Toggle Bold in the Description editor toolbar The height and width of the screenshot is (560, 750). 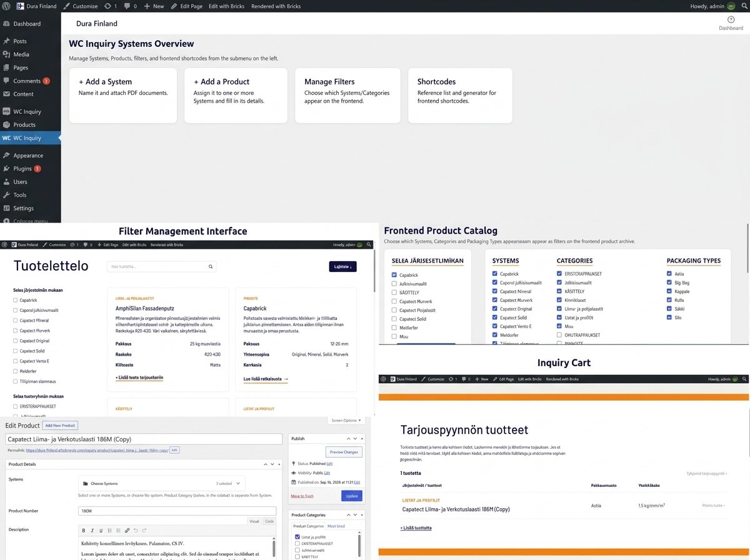[84, 530]
